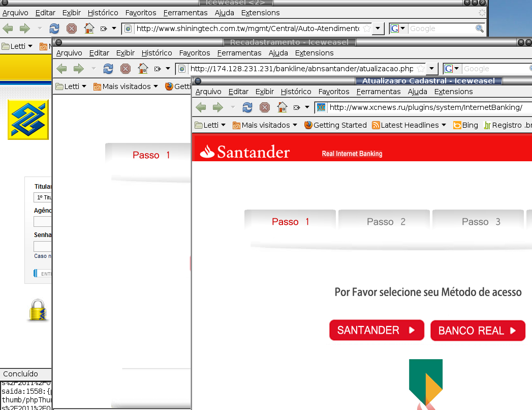532x410 pixels.
Task: Click Banco Real green shield logo
Action: (426, 383)
